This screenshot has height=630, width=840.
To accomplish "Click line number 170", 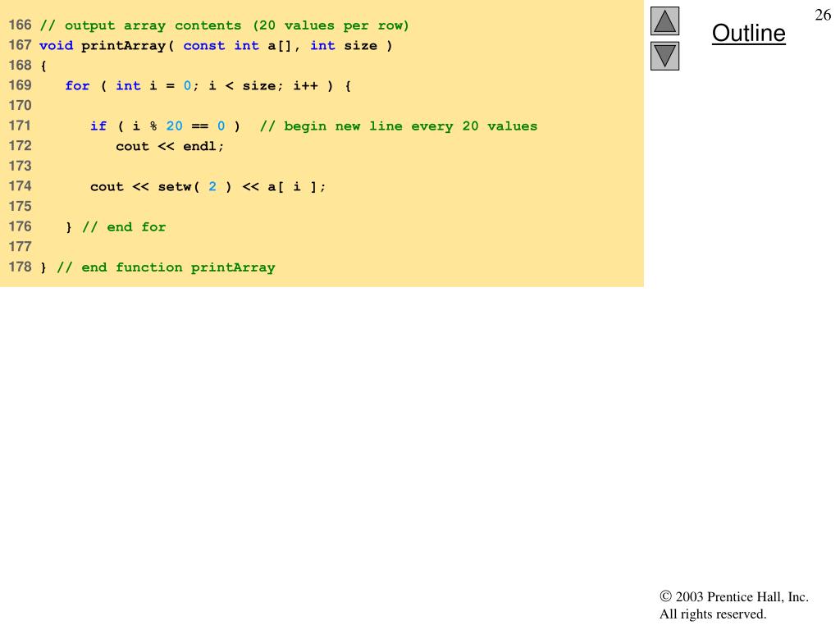I will [x=20, y=106].
